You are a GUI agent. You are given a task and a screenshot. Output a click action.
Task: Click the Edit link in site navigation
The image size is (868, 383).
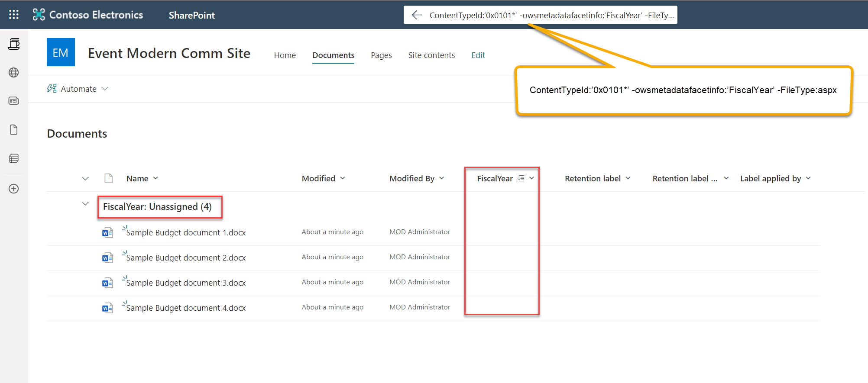478,55
